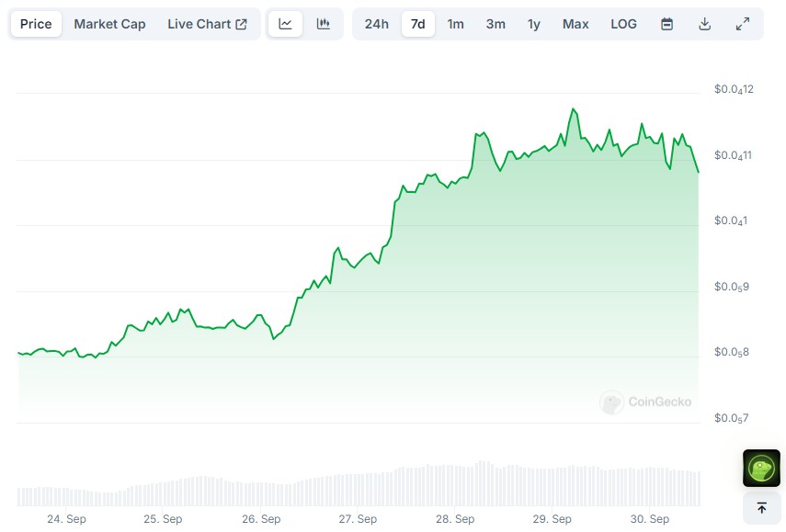The image size is (786, 532).
Task: Click the 28. Sep date label
Action: pos(455,519)
